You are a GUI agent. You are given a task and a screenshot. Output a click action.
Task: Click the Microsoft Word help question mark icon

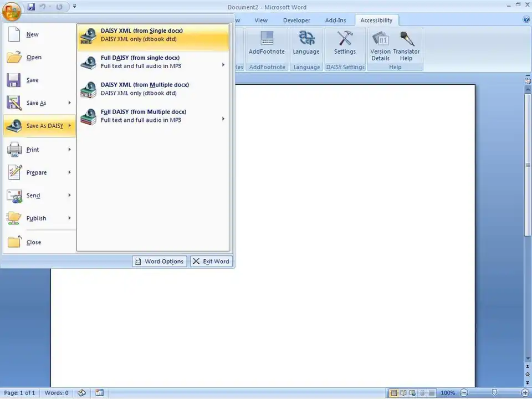tap(526, 19)
